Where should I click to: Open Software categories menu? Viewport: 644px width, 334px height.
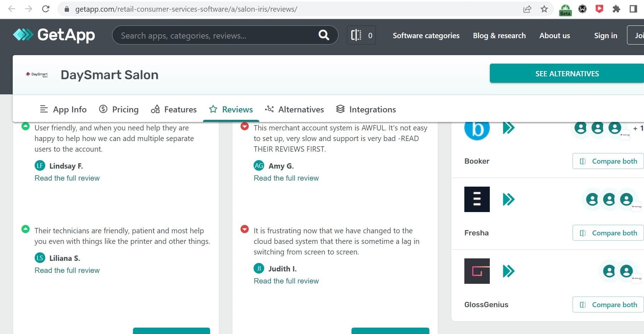[x=426, y=35]
